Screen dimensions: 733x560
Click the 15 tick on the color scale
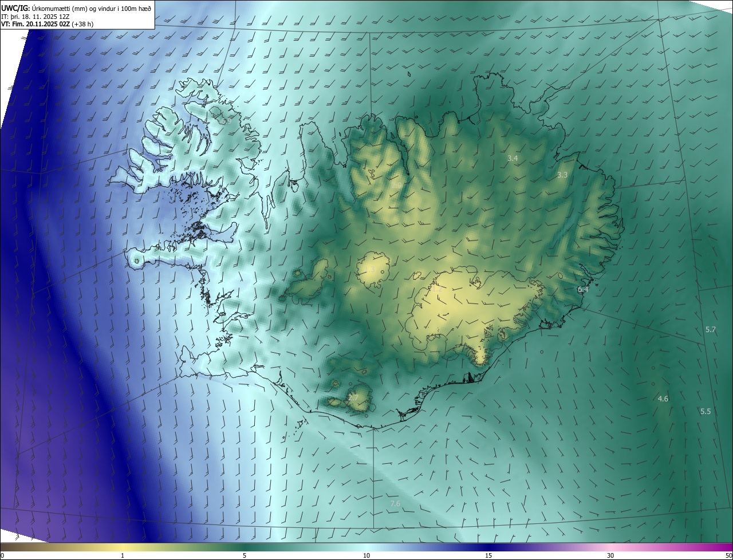(488, 555)
